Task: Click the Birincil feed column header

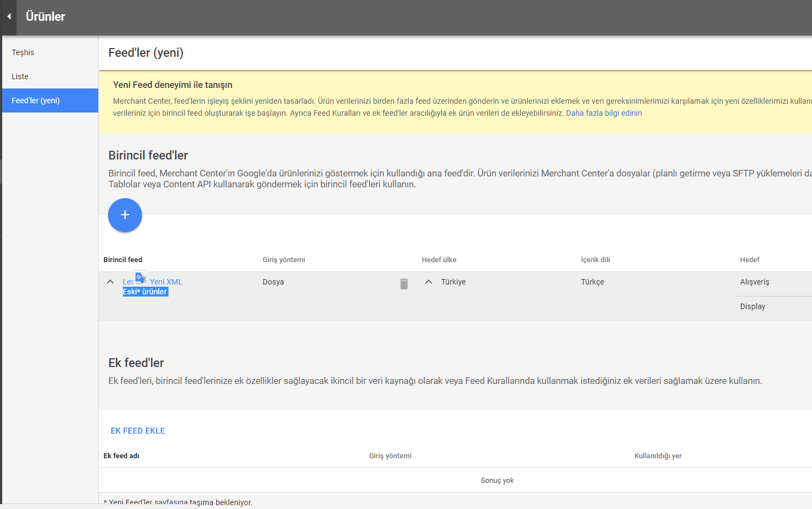Action: click(123, 260)
